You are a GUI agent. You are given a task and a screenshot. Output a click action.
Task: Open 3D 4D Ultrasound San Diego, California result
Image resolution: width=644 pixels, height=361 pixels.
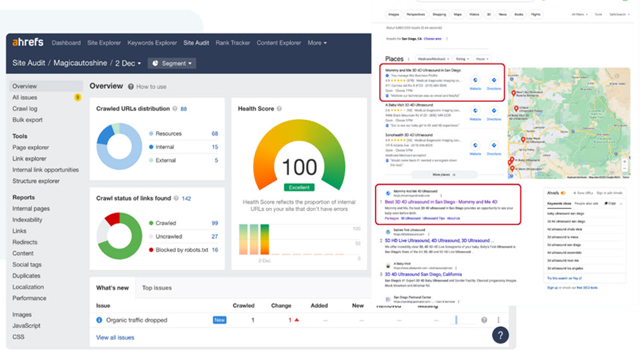coord(423,274)
